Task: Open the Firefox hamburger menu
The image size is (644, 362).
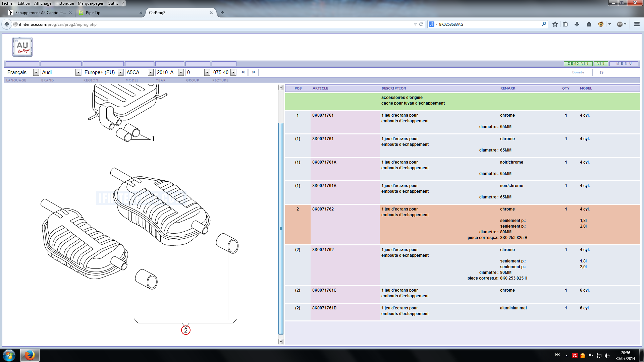Action: (x=637, y=24)
